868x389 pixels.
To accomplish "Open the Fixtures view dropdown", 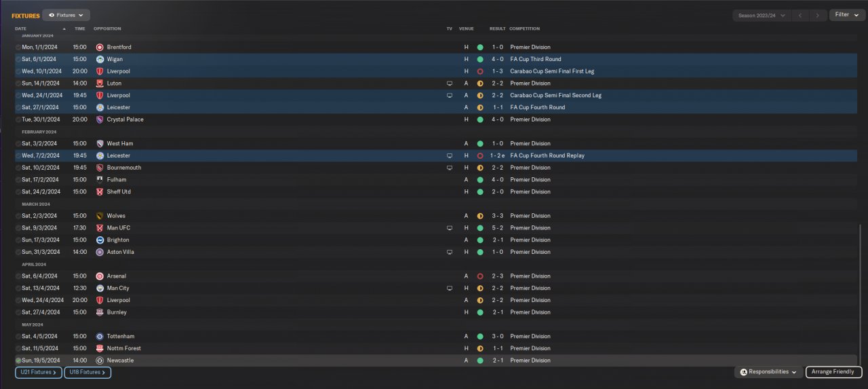I will click(x=66, y=15).
